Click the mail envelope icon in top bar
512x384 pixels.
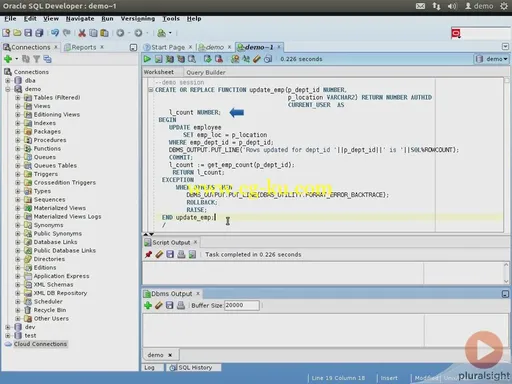pos(420,6)
